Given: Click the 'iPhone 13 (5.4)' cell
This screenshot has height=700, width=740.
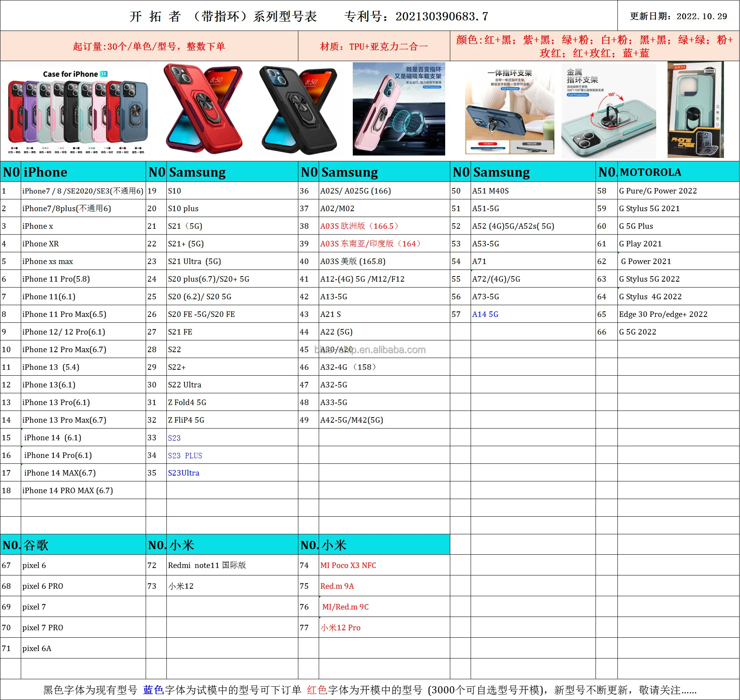Looking at the screenshot, I should point(83,367).
